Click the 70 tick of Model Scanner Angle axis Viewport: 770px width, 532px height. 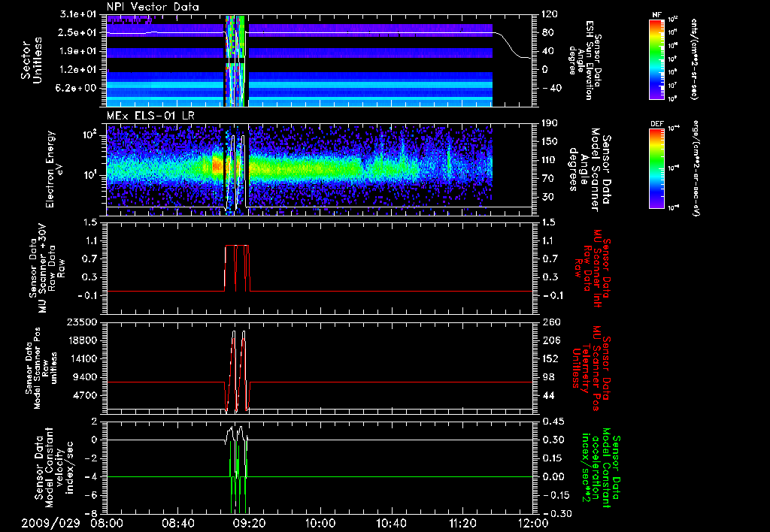tap(547, 179)
